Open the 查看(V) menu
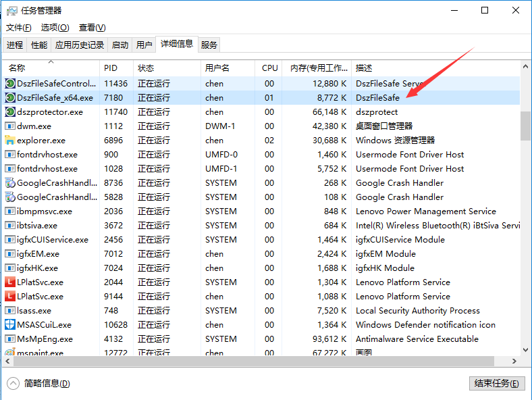Viewport: 532px width, 400px height. pos(92,28)
